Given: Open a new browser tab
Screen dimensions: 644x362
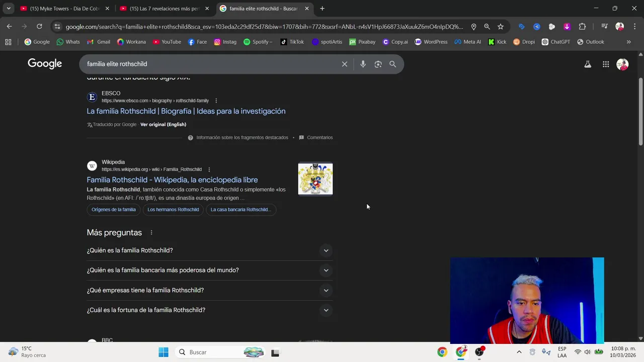Looking at the screenshot, I should 322,9.
